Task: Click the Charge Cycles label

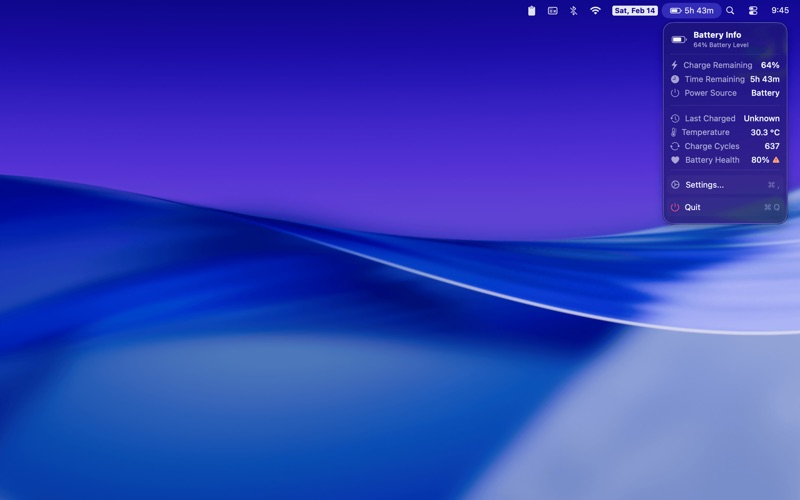Action: click(712, 146)
